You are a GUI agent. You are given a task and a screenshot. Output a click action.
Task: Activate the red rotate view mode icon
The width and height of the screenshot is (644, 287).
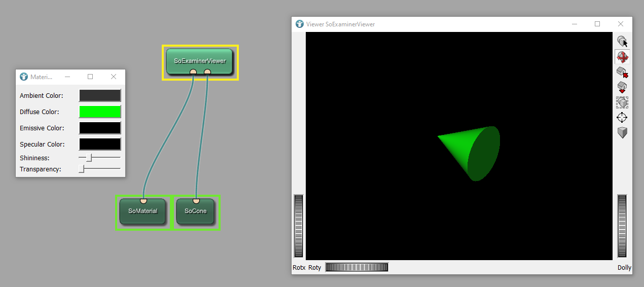[x=622, y=57]
